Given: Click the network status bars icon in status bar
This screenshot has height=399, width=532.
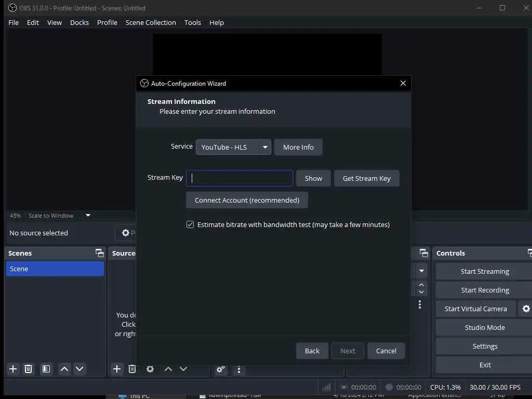Looking at the screenshot, I should 326,387.
